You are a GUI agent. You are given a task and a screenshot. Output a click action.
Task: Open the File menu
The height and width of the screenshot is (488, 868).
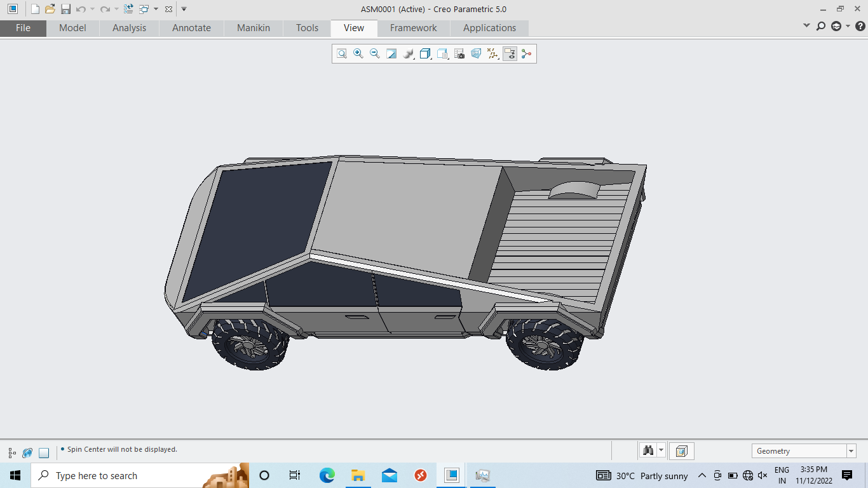click(23, 28)
